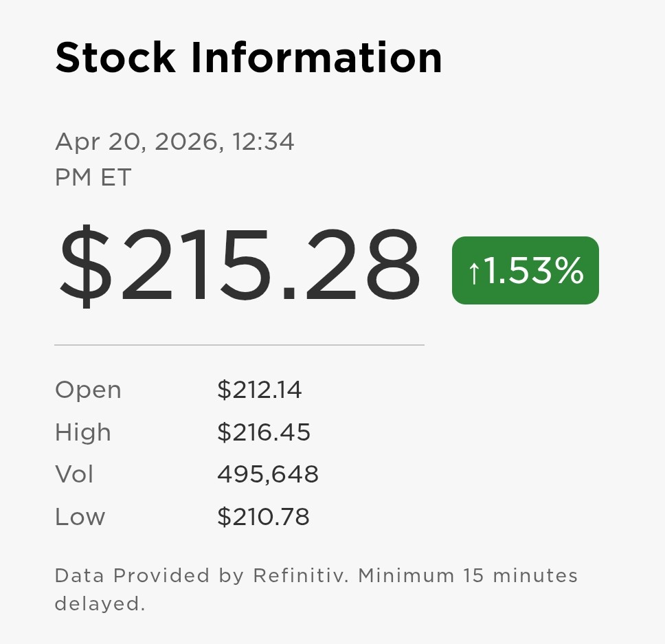Click the 12:34 time in the timestamp
Image resolution: width=665 pixels, height=644 pixels.
click(x=263, y=142)
